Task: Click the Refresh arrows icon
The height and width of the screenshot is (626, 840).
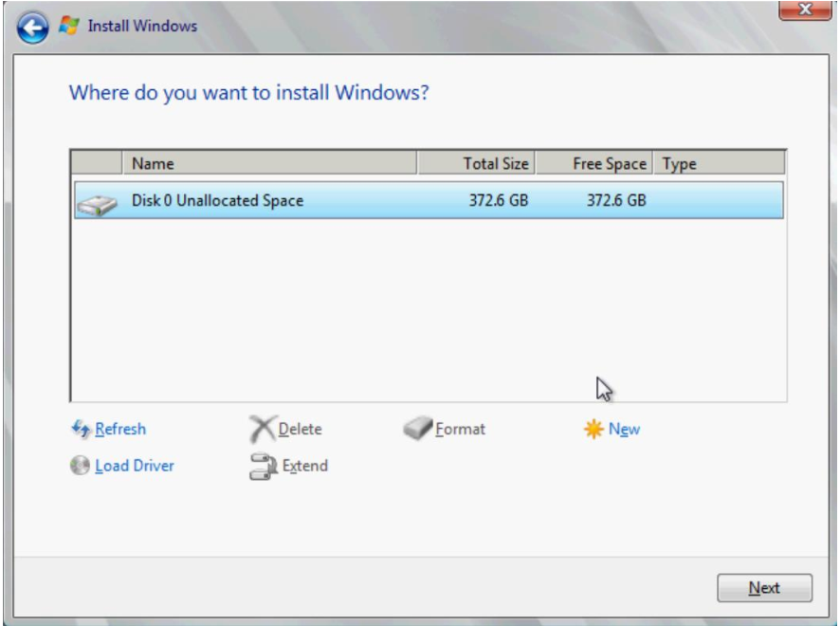Action: (x=81, y=429)
